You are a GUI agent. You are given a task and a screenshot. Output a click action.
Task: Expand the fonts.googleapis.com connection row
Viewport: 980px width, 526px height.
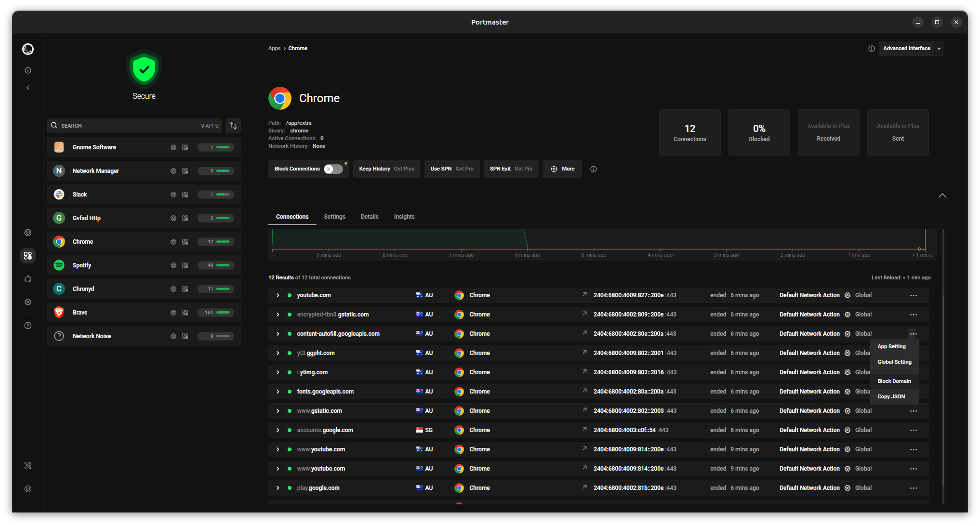point(278,392)
